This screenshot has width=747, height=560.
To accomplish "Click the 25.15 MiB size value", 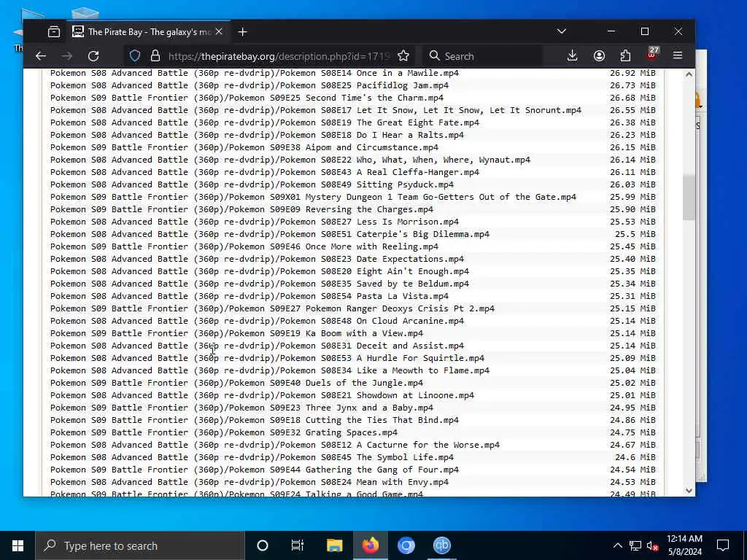I will tap(632, 308).
